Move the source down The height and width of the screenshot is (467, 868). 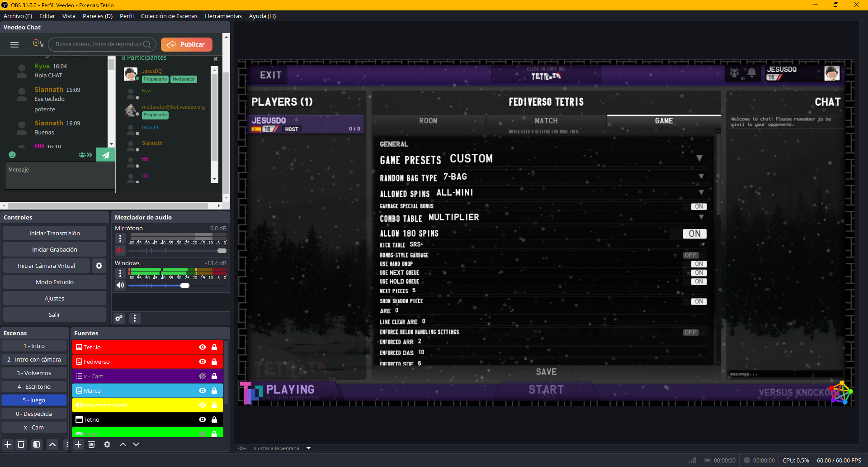[x=136, y=444]
